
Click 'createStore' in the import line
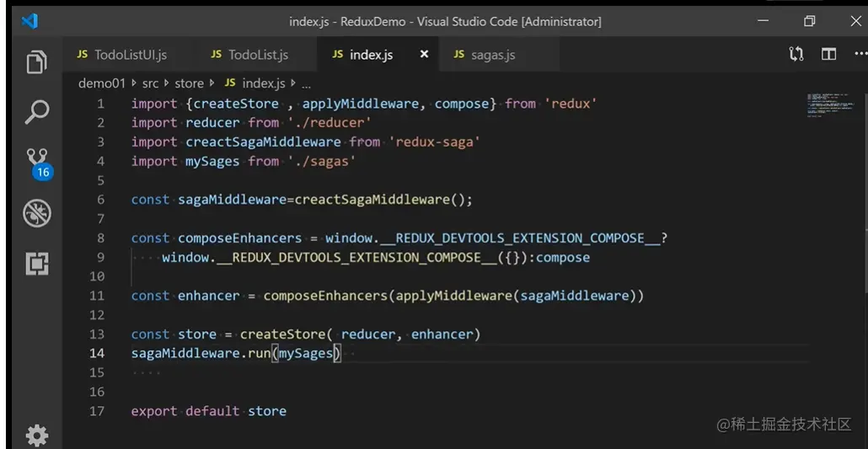point(236,104)
